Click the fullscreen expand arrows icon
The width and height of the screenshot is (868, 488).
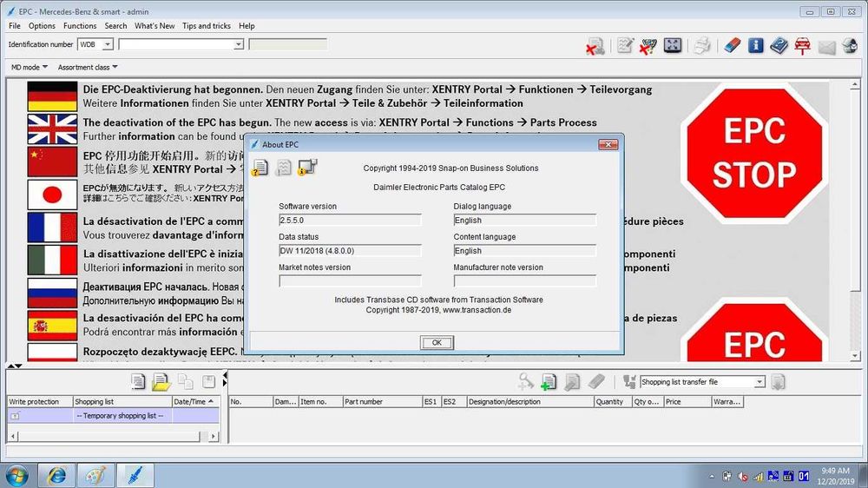[673, 46]
